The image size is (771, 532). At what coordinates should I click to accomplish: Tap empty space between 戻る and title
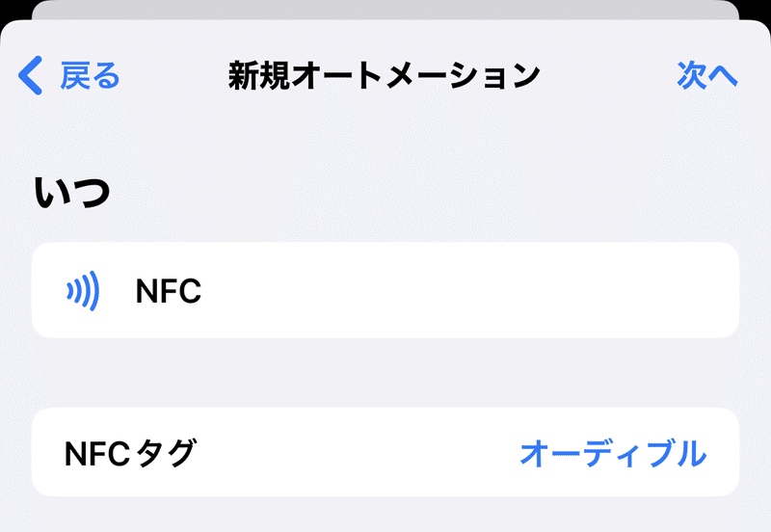(x=174, y=76)
